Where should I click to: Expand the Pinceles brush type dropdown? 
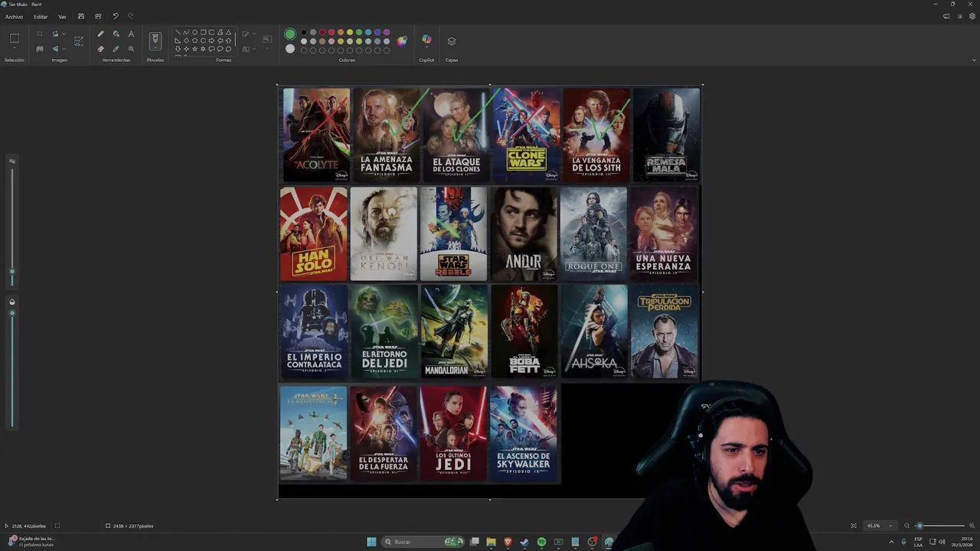[x=155, y=47]
